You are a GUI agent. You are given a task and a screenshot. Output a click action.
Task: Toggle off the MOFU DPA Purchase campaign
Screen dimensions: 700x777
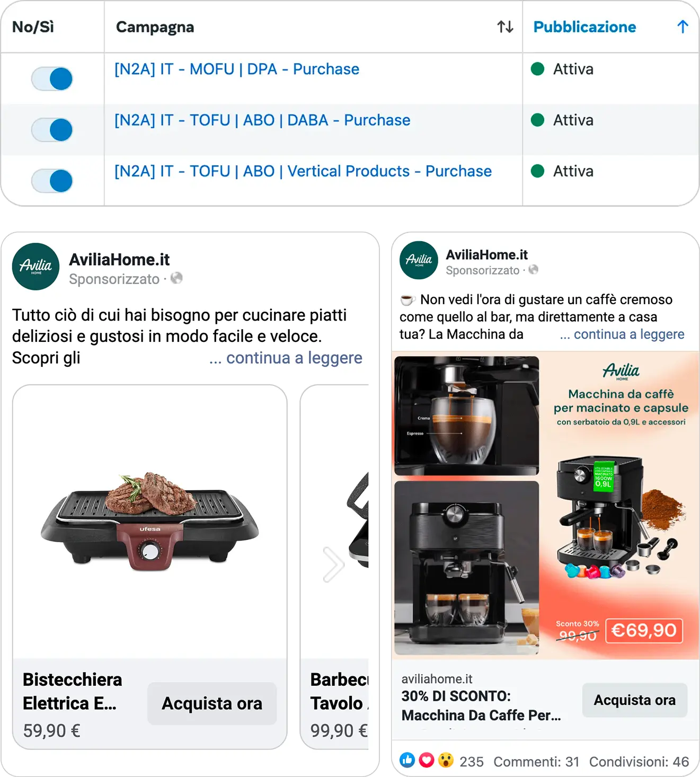click(x=52, y=79)
